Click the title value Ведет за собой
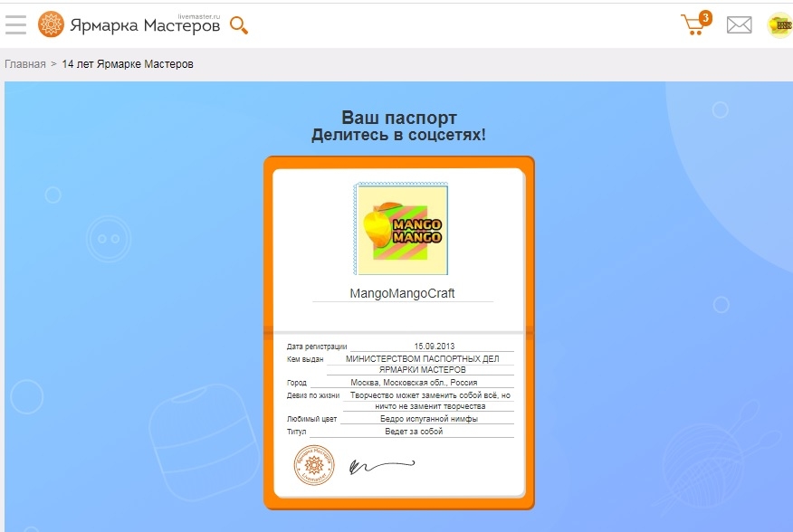 (414, 432)
